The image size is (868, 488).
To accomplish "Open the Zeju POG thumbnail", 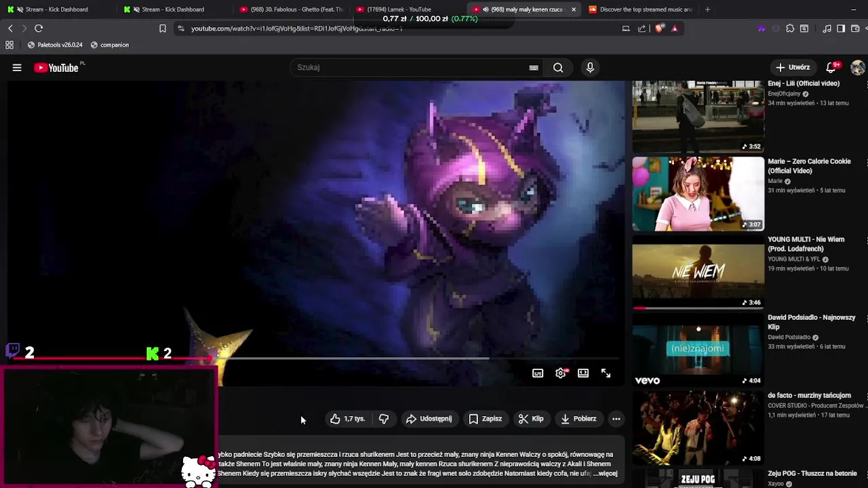I will 698,479.
